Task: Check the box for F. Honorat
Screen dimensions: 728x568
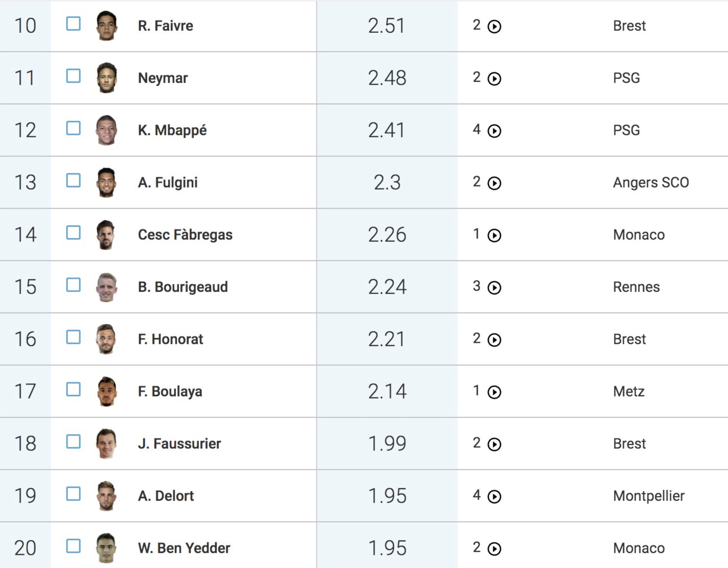Action: (x=73, y=337)
